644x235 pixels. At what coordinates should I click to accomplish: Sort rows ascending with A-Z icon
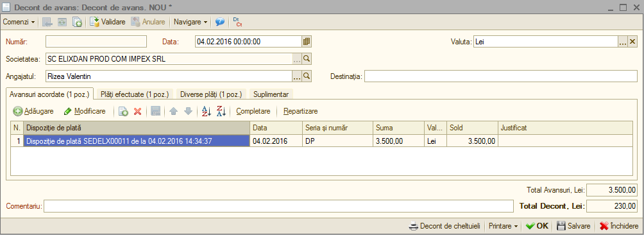point(206,111)
